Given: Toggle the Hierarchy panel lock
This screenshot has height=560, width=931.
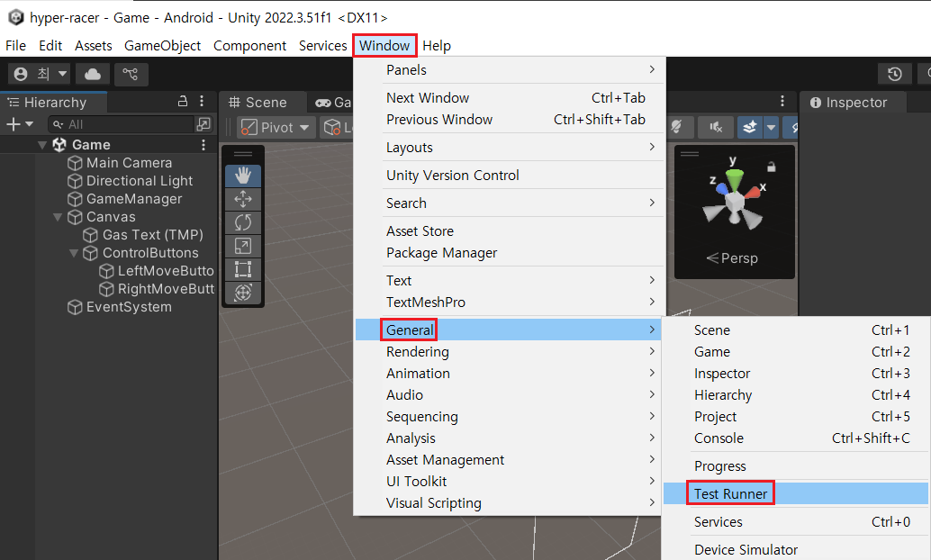Looking at the screenshot, I should [183, 102].
